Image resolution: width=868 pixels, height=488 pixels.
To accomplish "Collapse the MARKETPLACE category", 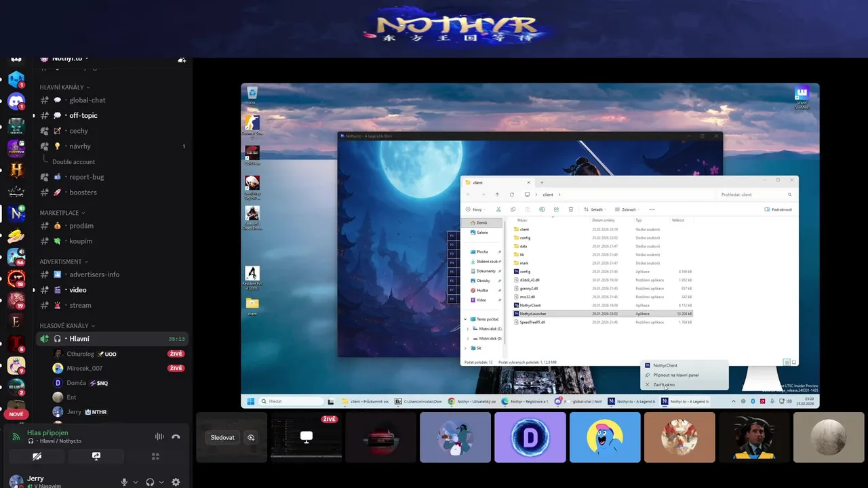I will tap(62, 213).
